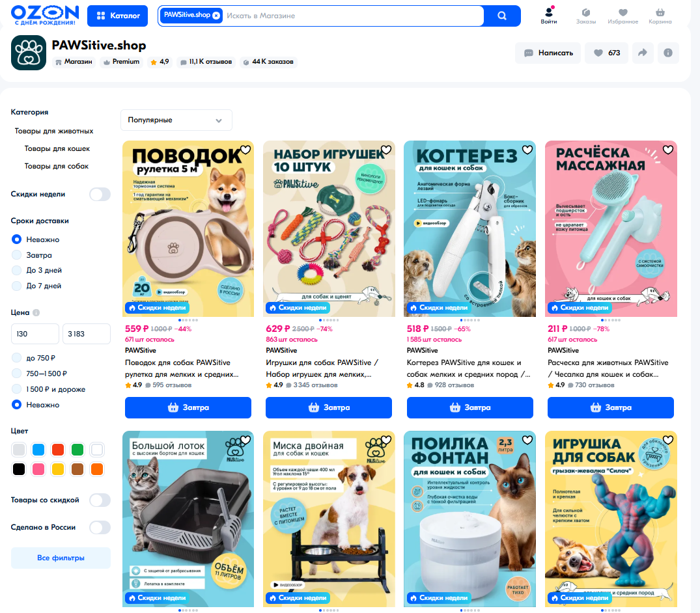Open Поилка фонтан product image
The image size is (700, 613).
click(x=469, y=519)
